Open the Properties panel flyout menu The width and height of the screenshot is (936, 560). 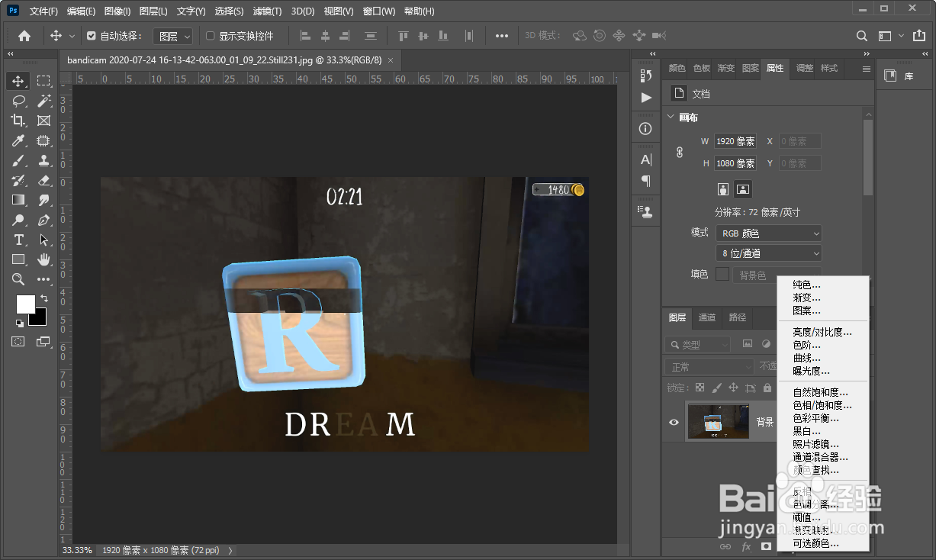point(867,69)
